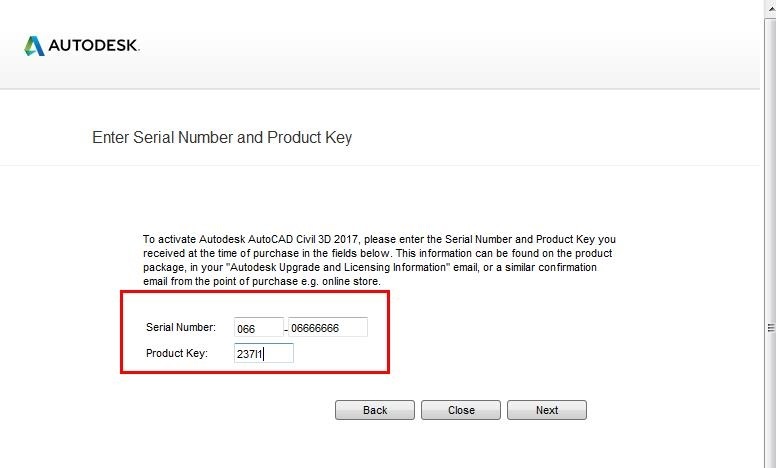
Task: Click the 'AutoCAD Civil 3D 2017' product name text
Action: coord(303,239)
